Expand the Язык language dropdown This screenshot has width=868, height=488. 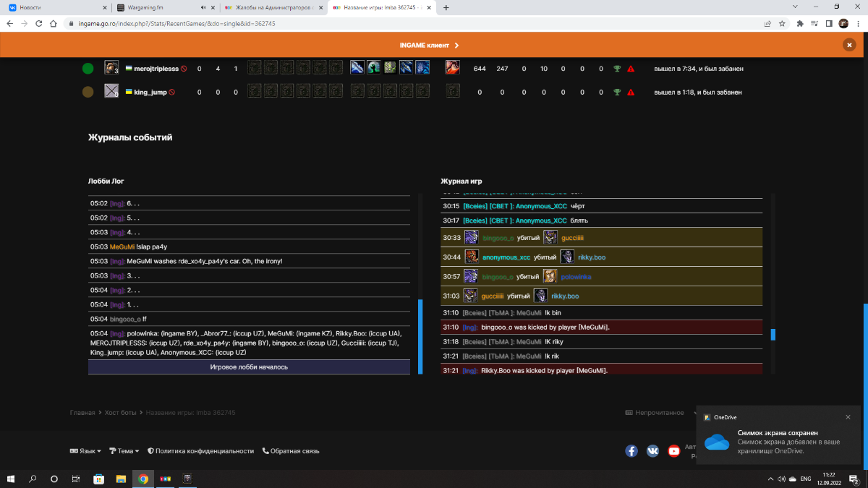(x=85, y=451)
